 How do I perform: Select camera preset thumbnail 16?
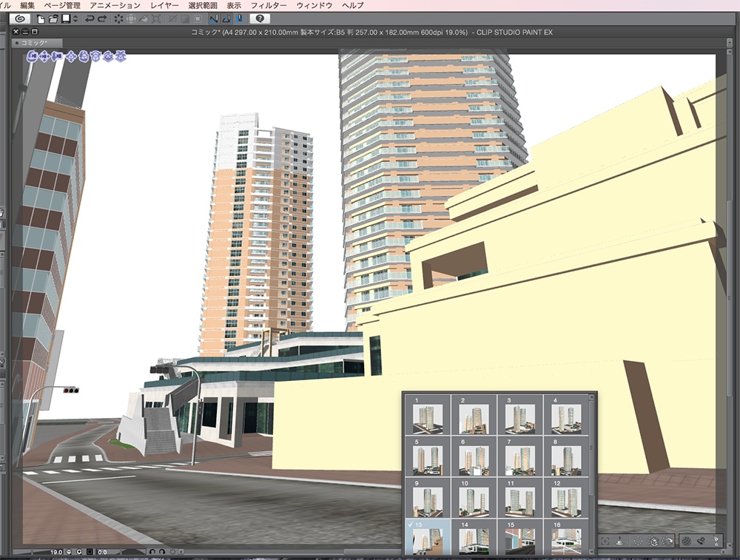pos(566,537)
